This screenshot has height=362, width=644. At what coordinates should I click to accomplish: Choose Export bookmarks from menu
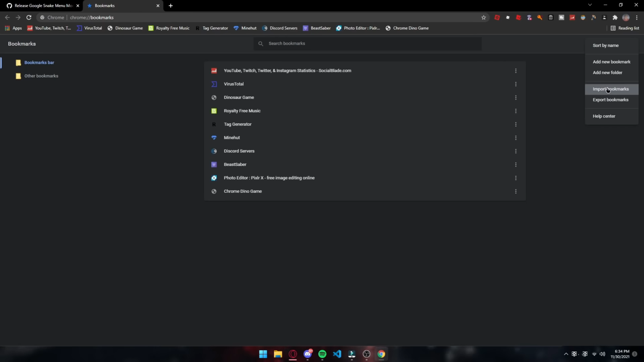(x=612, y=100)
